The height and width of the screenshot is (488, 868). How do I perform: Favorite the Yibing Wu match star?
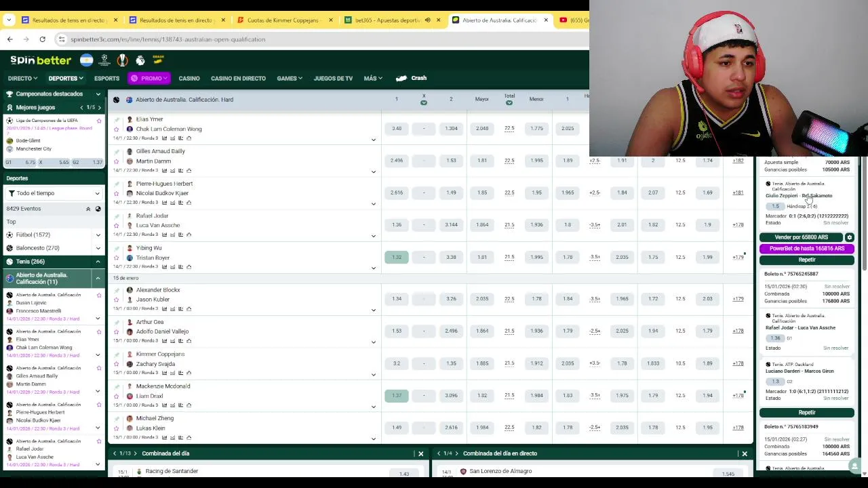[x=117, y=258]
